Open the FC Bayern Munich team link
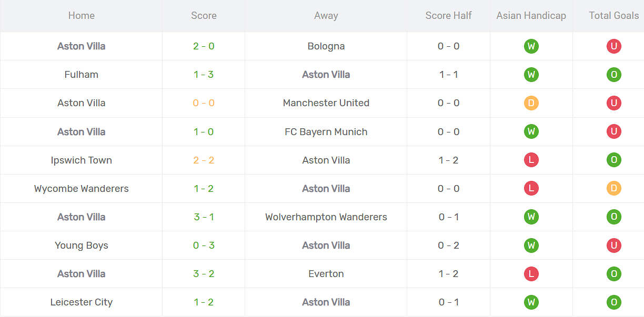The height and width of the screenshot is (317, 644). pyautogui.click(x=326, y=132)
